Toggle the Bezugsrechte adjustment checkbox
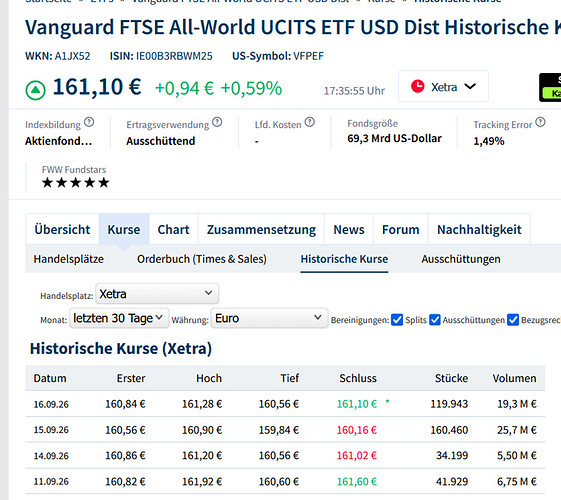 click(x=513, y=320)
